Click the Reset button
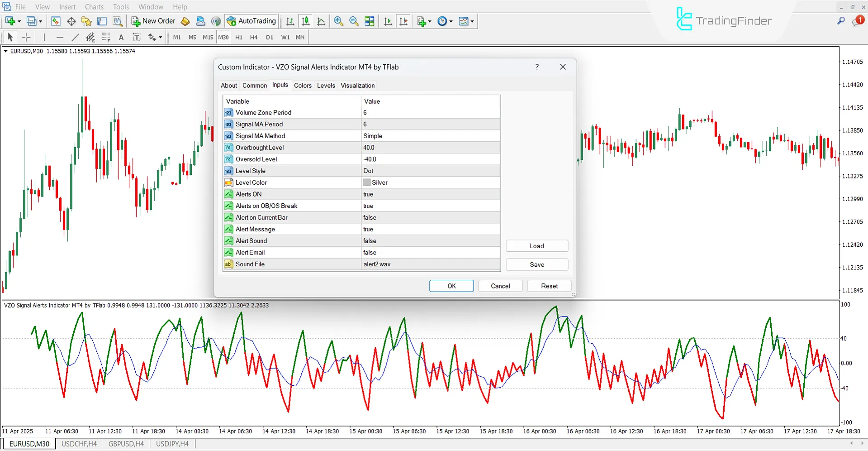This screenshot has height=451, width=868. pos(549,286)
